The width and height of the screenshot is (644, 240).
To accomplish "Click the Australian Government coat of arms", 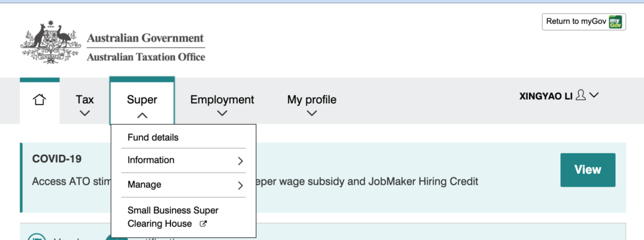I will [x=50, y=42].
